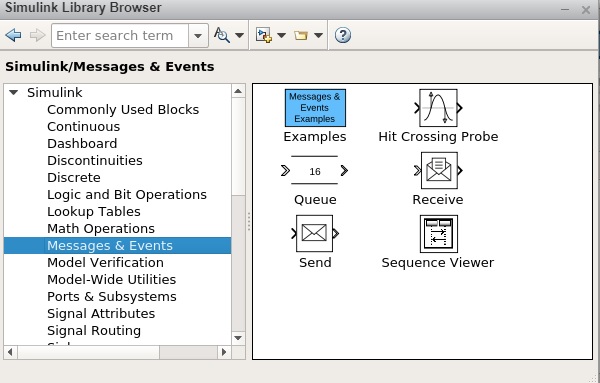Screen dimensions: 600x383
Task: Select Dashboard library in tree
Action: pos(82,143)
